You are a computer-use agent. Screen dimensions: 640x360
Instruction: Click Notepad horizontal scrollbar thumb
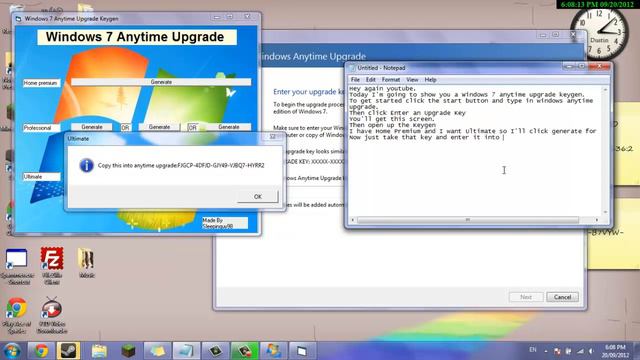point(468,220)
